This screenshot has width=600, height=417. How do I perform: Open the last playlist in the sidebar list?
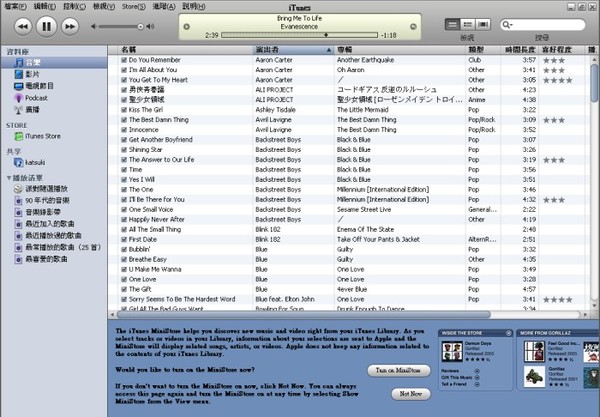(41, 259)
